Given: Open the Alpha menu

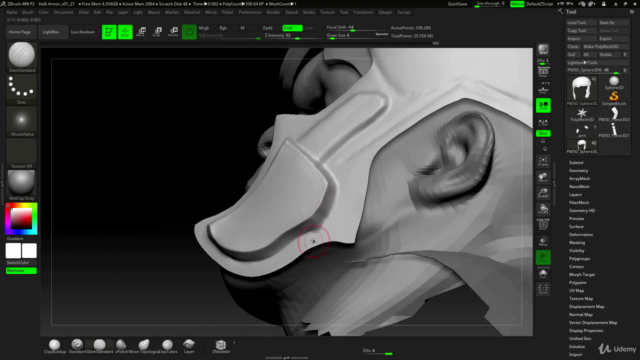Looking at the screenshot, I should coord(11,12).
